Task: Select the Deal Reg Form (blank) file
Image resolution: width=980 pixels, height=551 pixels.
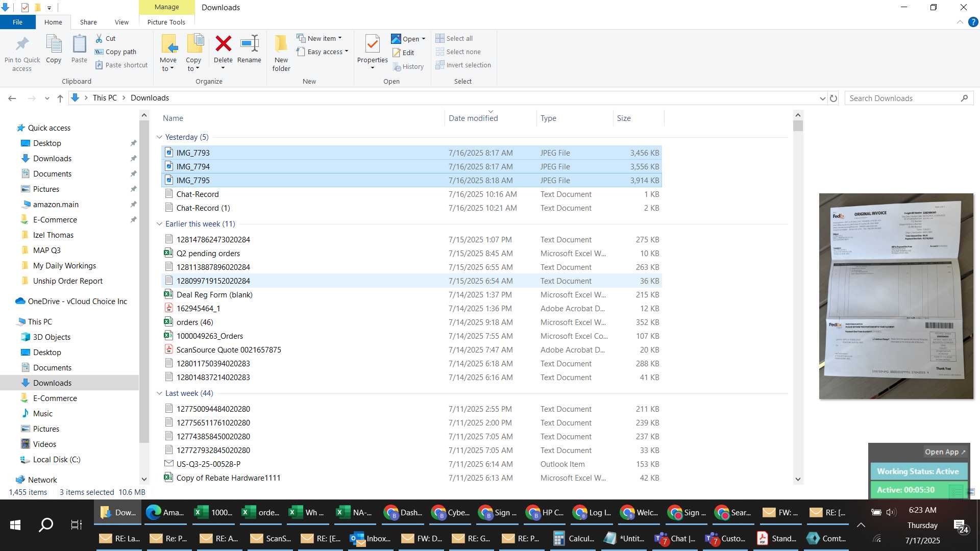Action: [x=411, y=294]
